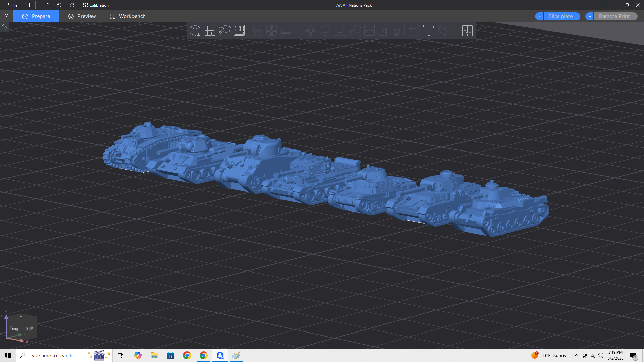
Task: Select the caliper Measure tool
Action: point(443,31)
